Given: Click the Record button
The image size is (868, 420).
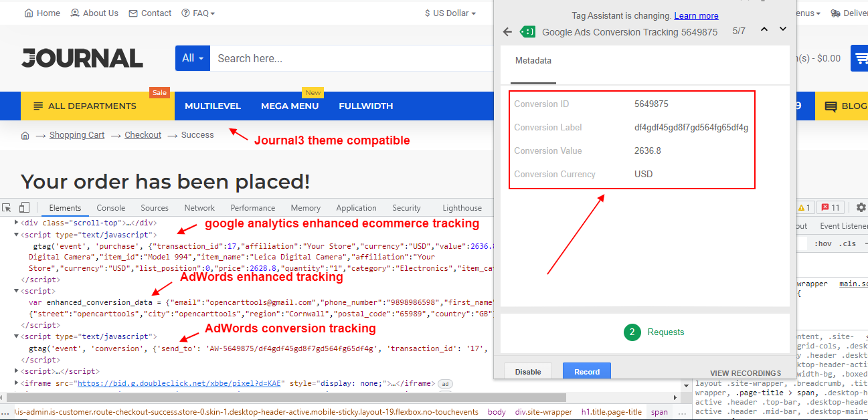Looking at the screenshot, I should [587, 372].
